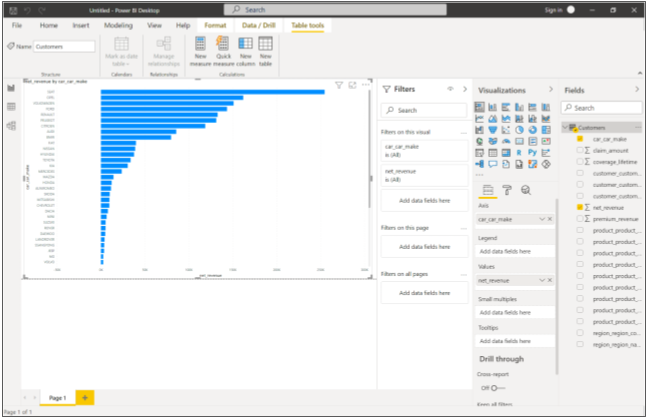Check the region_region_co field

click(x=580, y=333)
